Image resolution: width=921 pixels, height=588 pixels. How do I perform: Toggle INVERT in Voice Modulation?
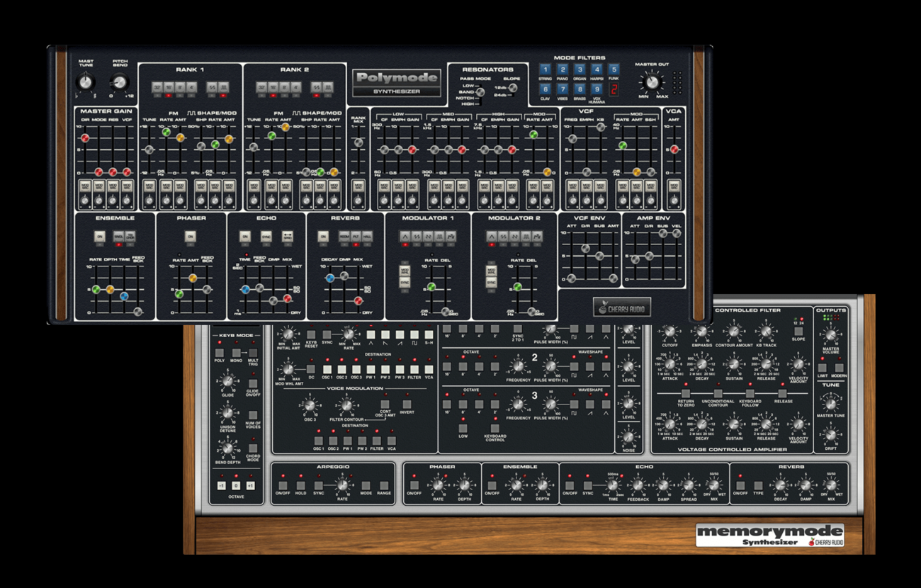pyautogui.click(x=407, y=404)
